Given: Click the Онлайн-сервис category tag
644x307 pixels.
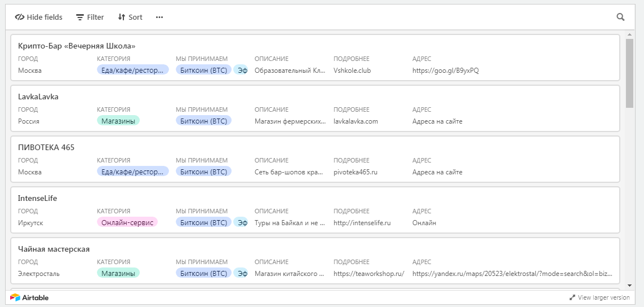Looking at the screenshot, I should tap(127, 223).
